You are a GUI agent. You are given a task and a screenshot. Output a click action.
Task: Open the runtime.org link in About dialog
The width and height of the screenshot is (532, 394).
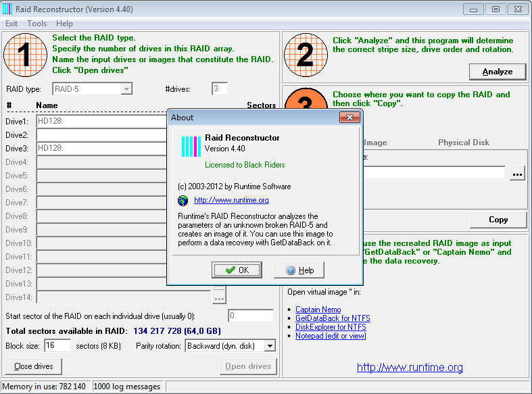(231, 200)
